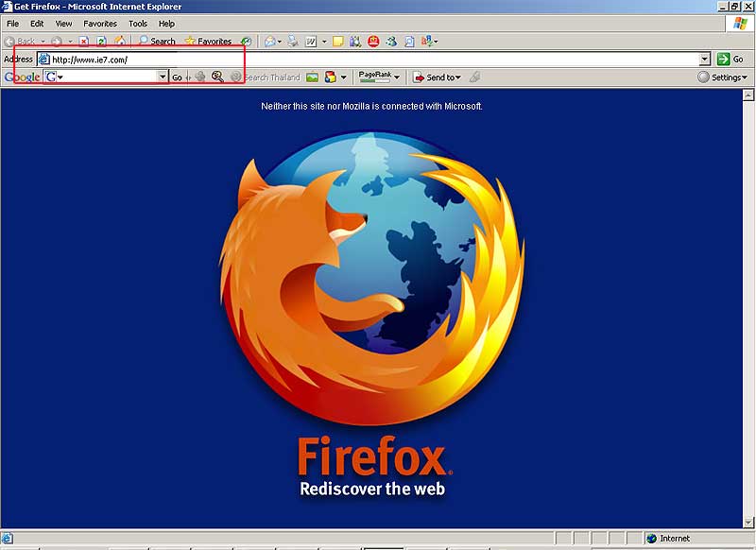Open the Favorites star button
The height and width of the screenshot is (550, 756).
pyautogui.click(x=208, y=42)
